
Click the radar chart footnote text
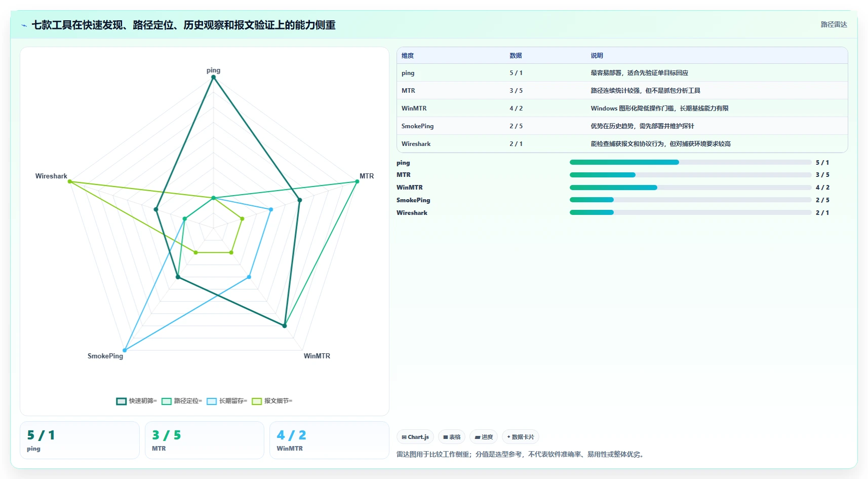521,454
